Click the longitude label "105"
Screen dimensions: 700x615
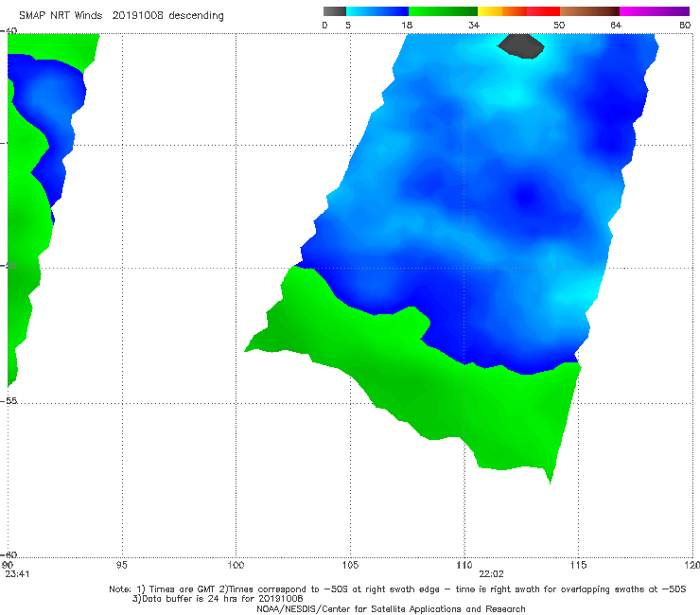[x=350, y=565]
